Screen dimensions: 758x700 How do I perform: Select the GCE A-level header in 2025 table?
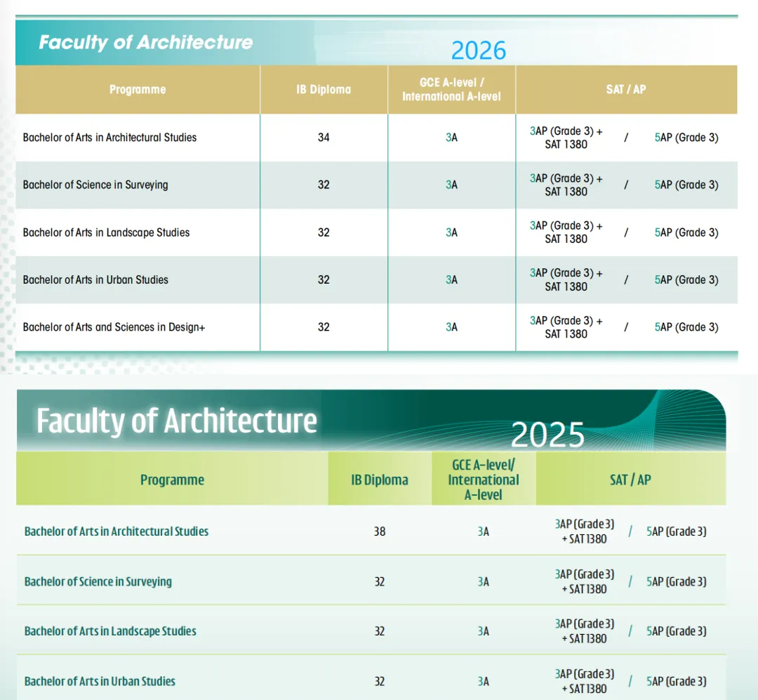click(483, 480)
